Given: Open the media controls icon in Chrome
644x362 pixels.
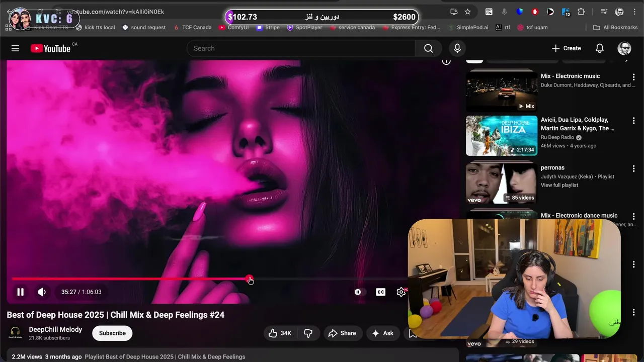Looking at the screenshot, I should point(604,12).
